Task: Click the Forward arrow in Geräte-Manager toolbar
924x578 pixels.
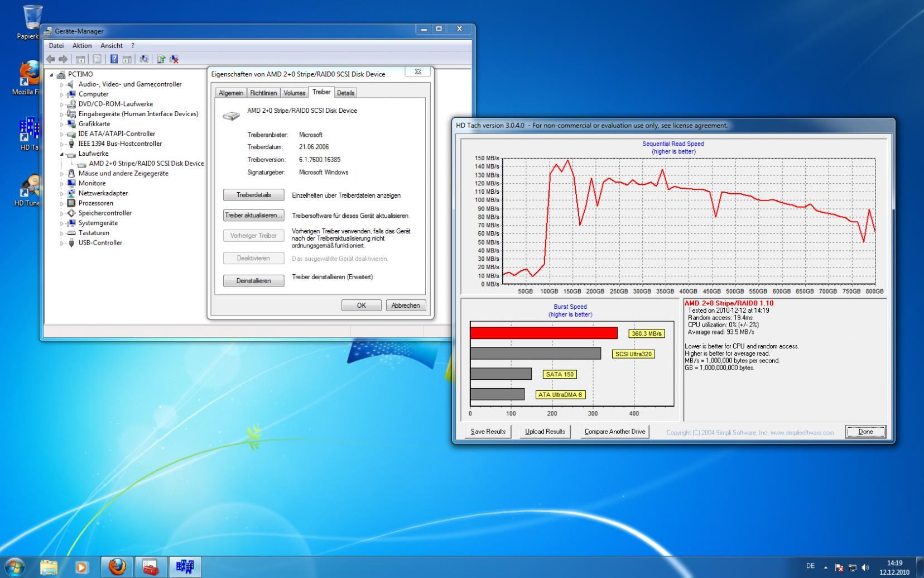Action: tap(63, 59)
